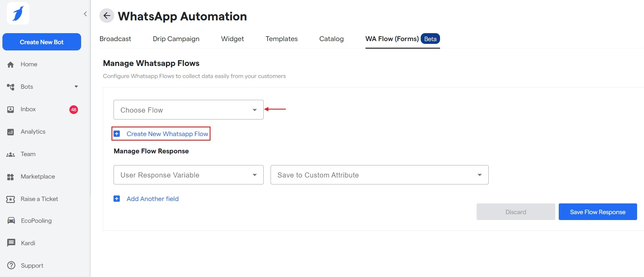Open Team from the sidebar label
Image resolution: width=644 pixels, height=277 pixels.
(x=28, y=154)
